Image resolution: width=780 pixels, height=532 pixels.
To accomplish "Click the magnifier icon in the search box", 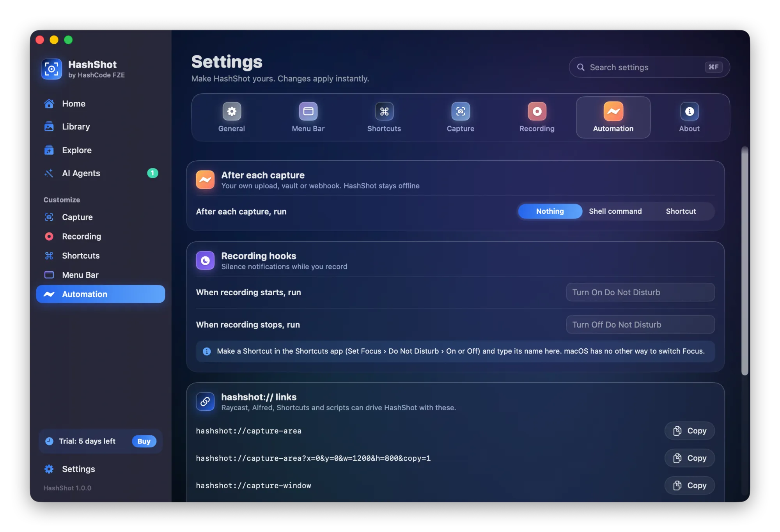I will point(581,67).
